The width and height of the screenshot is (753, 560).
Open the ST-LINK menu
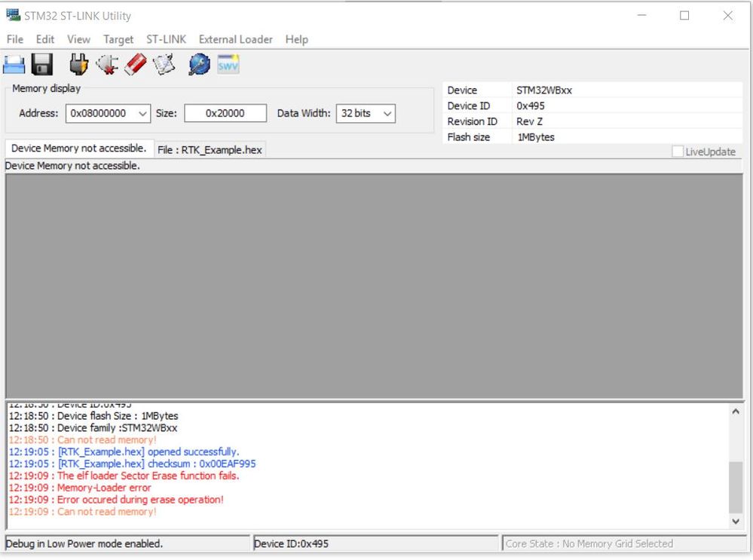tap(166, 39)
